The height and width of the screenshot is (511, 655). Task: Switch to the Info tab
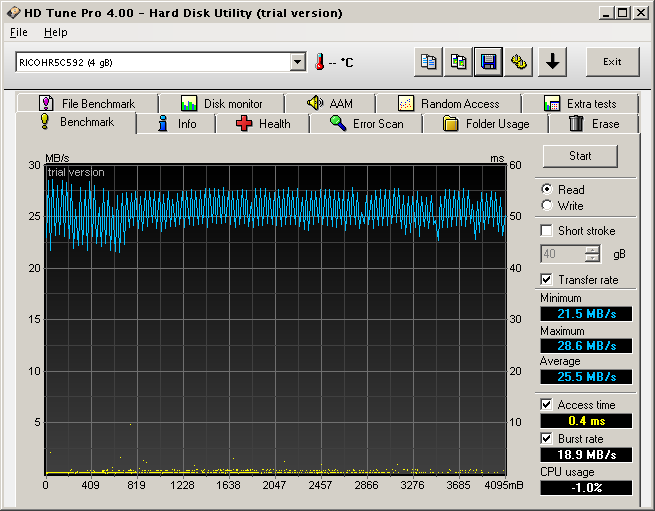[176, 124]
